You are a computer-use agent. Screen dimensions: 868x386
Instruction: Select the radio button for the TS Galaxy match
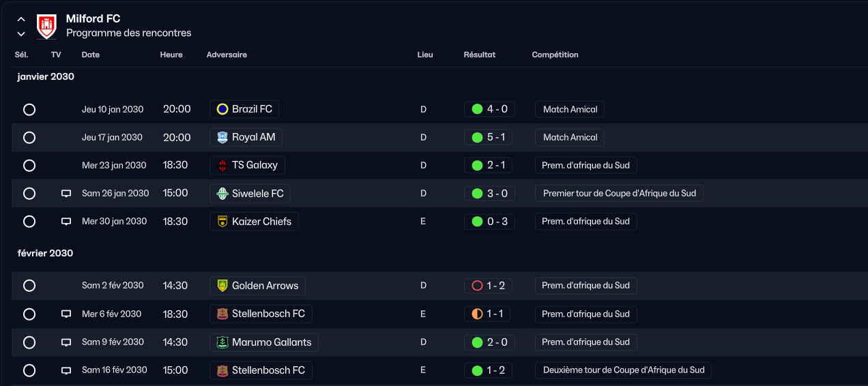click(29, 165)
